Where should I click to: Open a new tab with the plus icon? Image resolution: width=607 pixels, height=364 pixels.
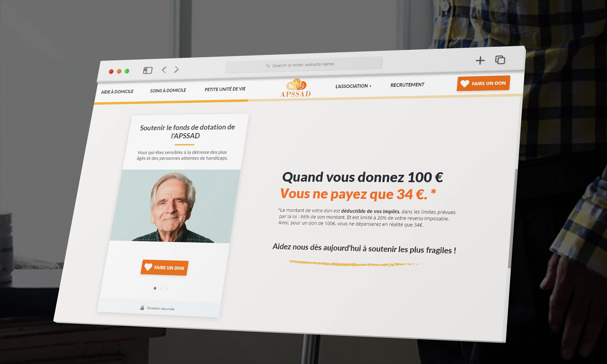coord(480,60)
